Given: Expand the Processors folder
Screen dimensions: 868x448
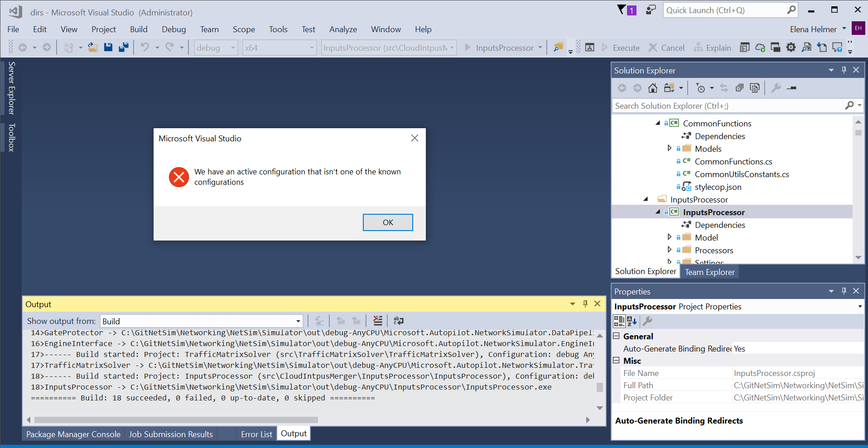Looking at the screenshot, I should click(x=670, y=250).
